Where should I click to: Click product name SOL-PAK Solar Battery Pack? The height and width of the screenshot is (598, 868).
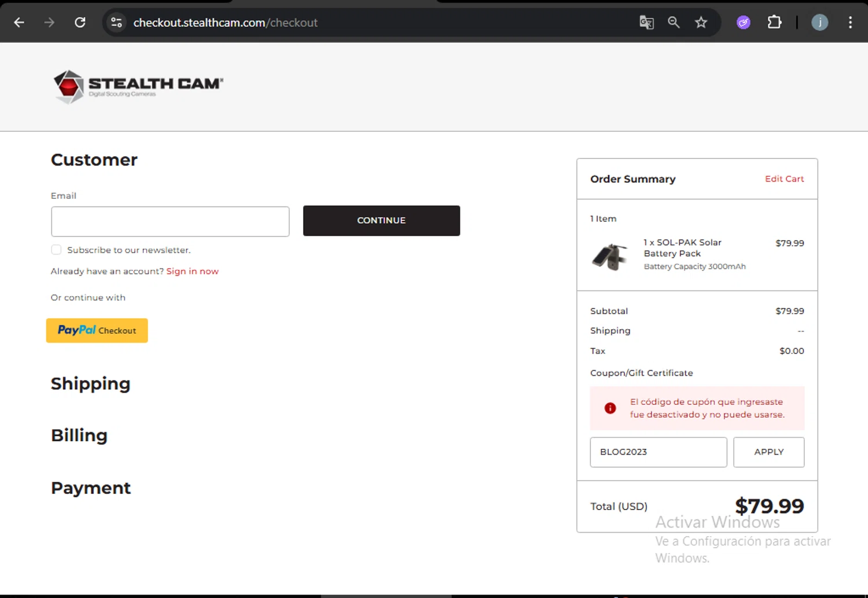click(x=683, y=248)
